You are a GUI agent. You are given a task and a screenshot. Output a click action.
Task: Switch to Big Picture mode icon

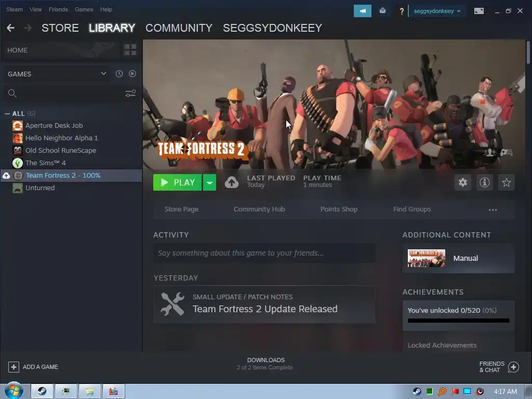click(x=478, y=11)
